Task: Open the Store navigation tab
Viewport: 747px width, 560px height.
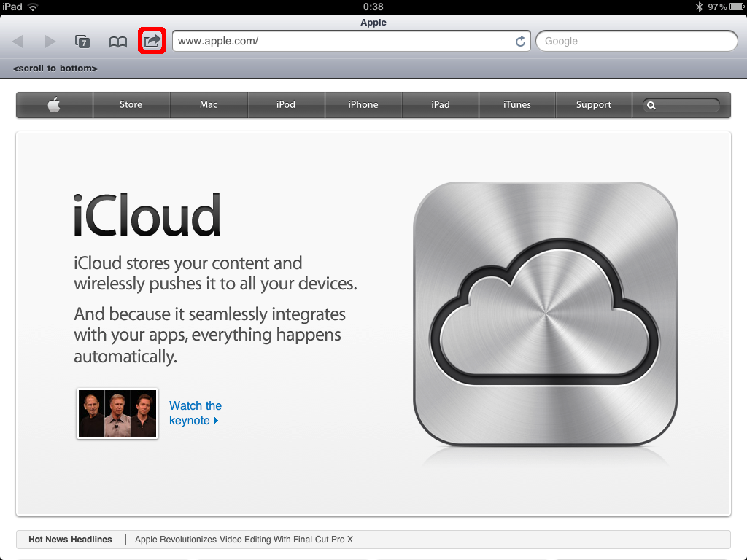Action: point(131,105)
